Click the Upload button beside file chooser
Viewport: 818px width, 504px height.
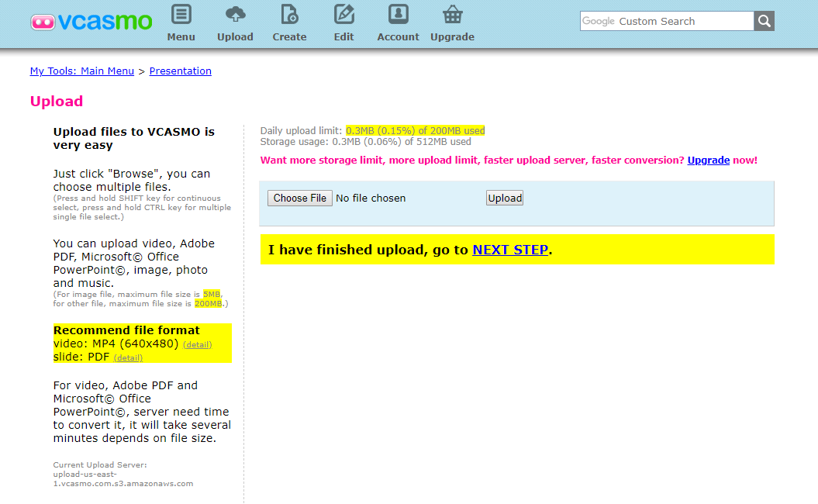click(505, 198)
